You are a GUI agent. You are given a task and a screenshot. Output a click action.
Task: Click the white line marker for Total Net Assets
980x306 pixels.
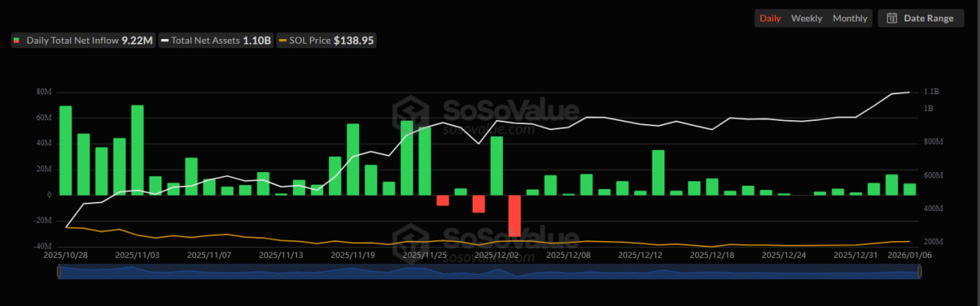coord(165,40)
